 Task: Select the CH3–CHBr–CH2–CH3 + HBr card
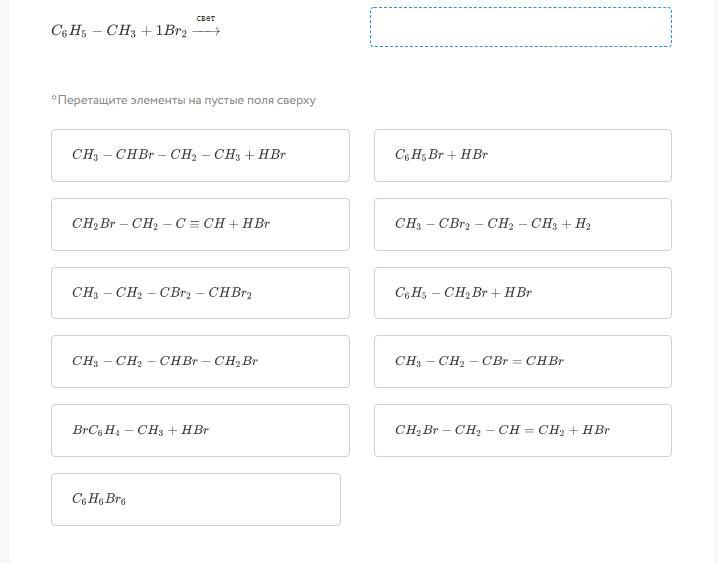pos(200,155)
